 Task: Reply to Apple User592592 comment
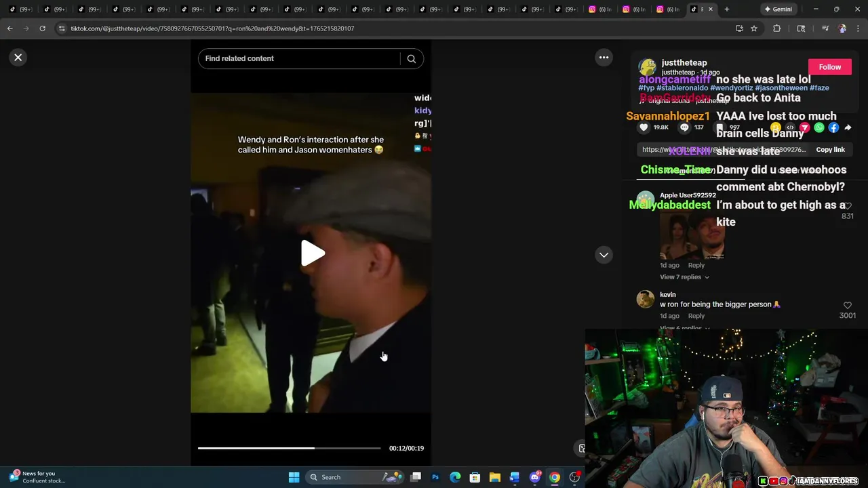[696, 266]
